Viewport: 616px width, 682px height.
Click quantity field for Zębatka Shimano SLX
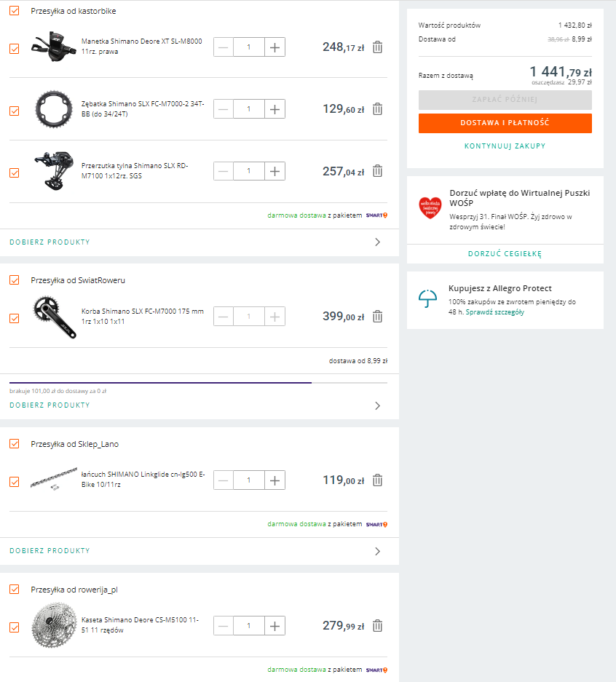pyautogui.click(x=249, y=109)
